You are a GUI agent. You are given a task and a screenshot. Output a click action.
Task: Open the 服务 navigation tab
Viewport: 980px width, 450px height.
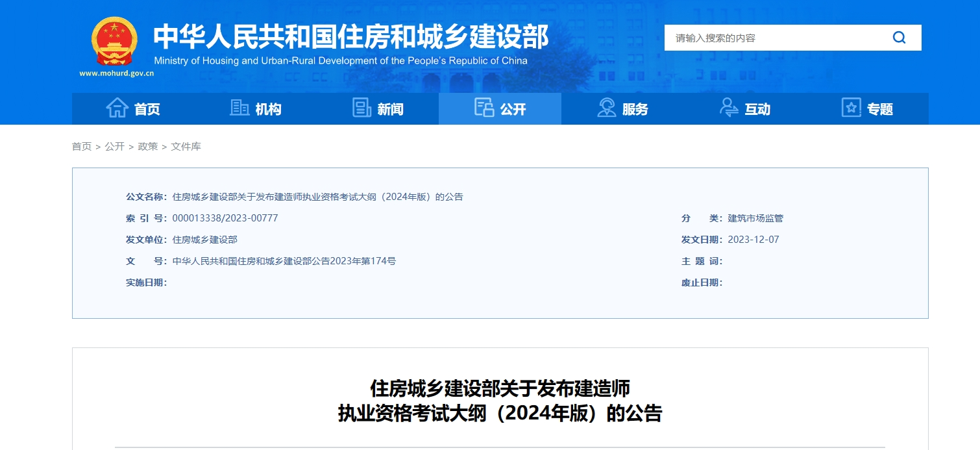[622, 108]
